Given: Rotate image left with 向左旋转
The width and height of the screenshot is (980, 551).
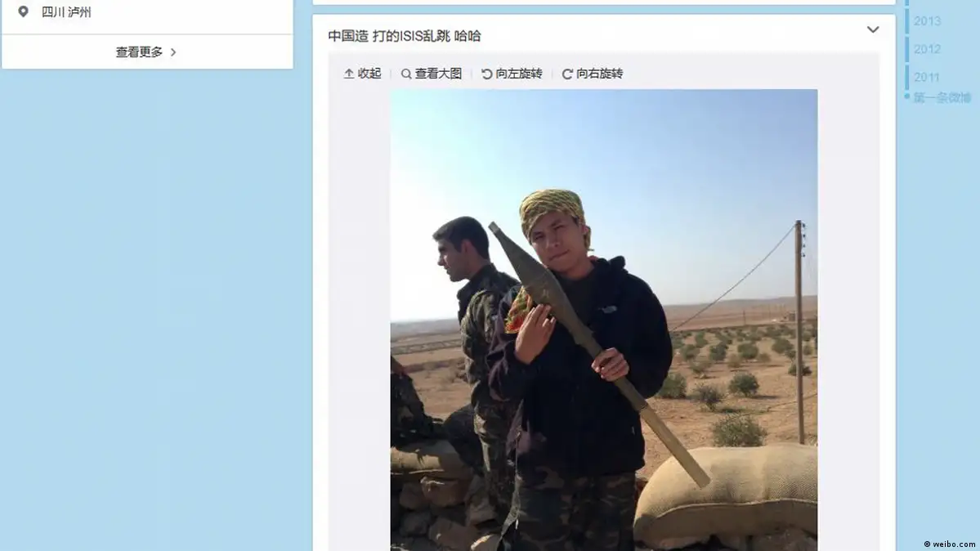Looking at the screenshot, I should 512,74.
